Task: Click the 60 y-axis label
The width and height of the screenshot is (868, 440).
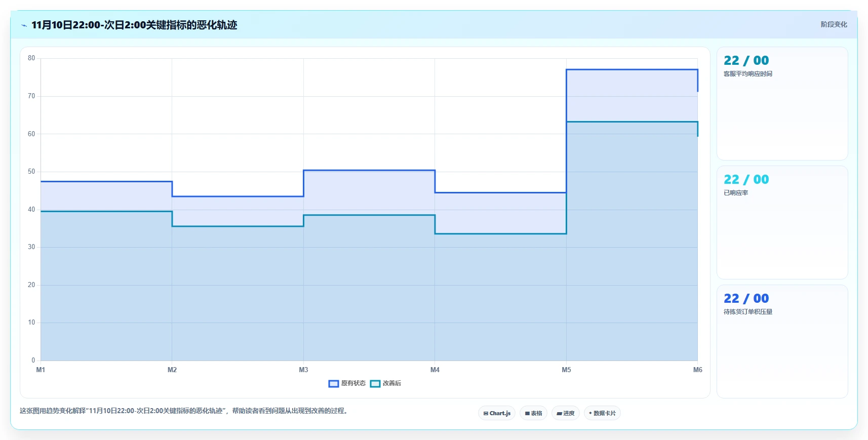Action: click(31, 134)
